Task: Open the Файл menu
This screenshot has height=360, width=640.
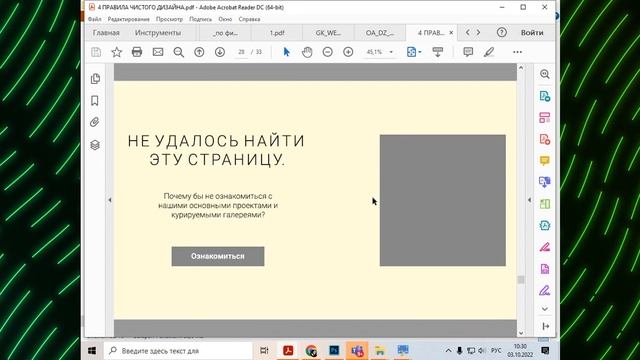Action: click(95, 19)
